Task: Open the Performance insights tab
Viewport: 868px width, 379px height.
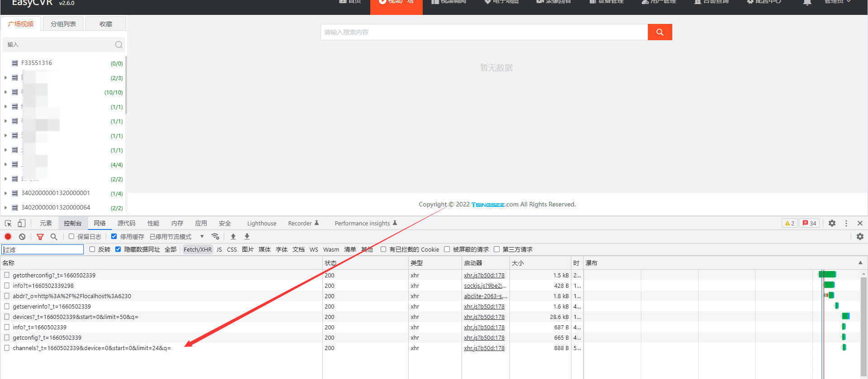Action: [366, 223]
